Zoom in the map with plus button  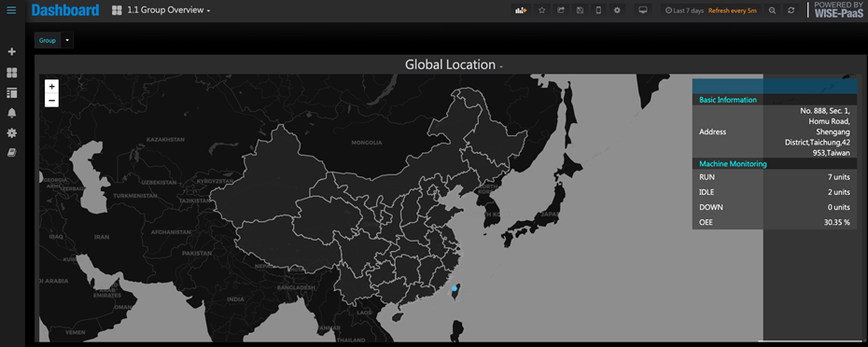click(x=51, y=87)
